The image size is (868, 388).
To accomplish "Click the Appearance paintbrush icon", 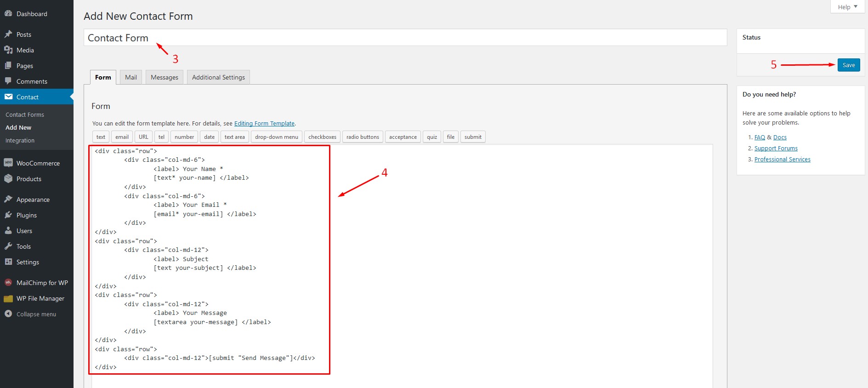I will (x=8, y=200).
